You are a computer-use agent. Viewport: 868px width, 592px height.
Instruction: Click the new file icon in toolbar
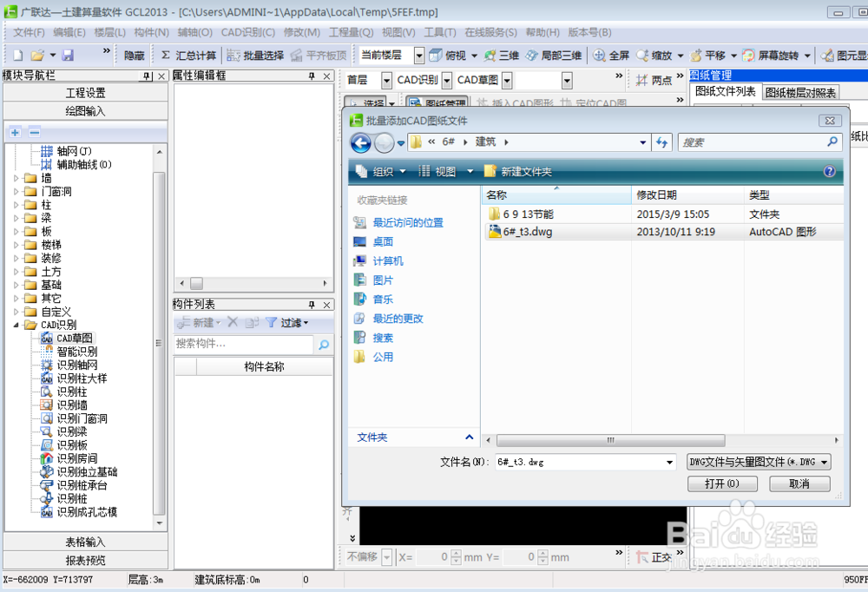17,55
